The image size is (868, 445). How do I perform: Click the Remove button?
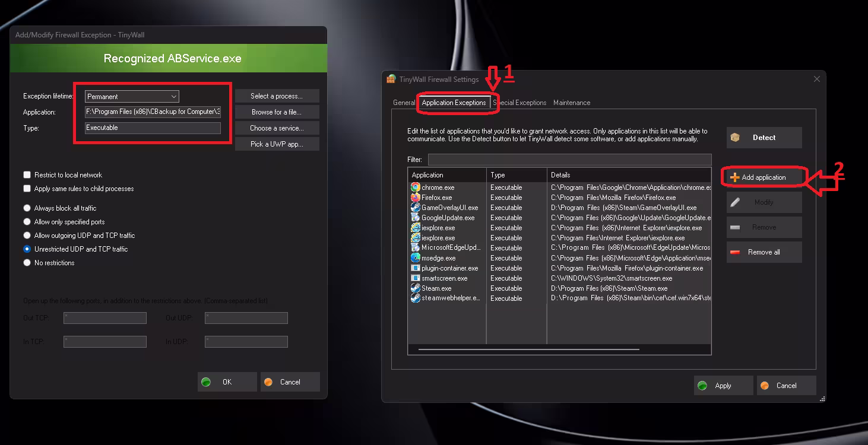[x=764, y=227]
